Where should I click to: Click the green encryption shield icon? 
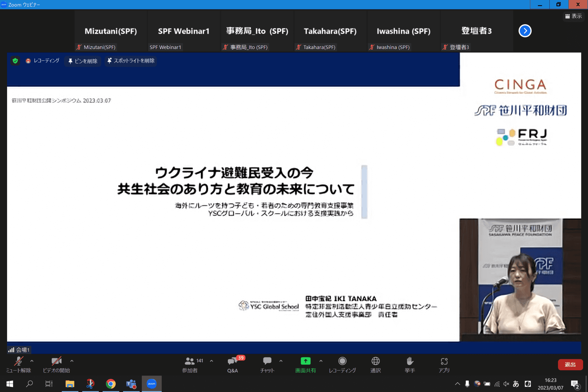coord(15,61)
